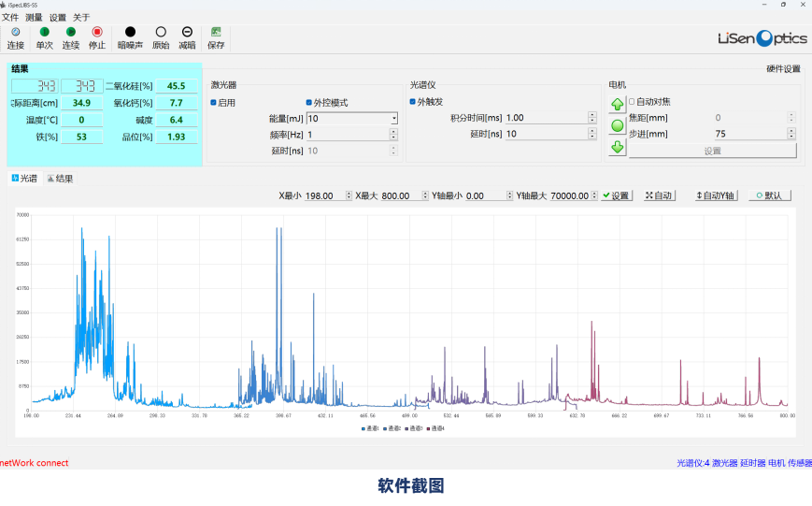Open the 测量 menu
The height and width of the screenshot is (506, 812).
(34, 17)
